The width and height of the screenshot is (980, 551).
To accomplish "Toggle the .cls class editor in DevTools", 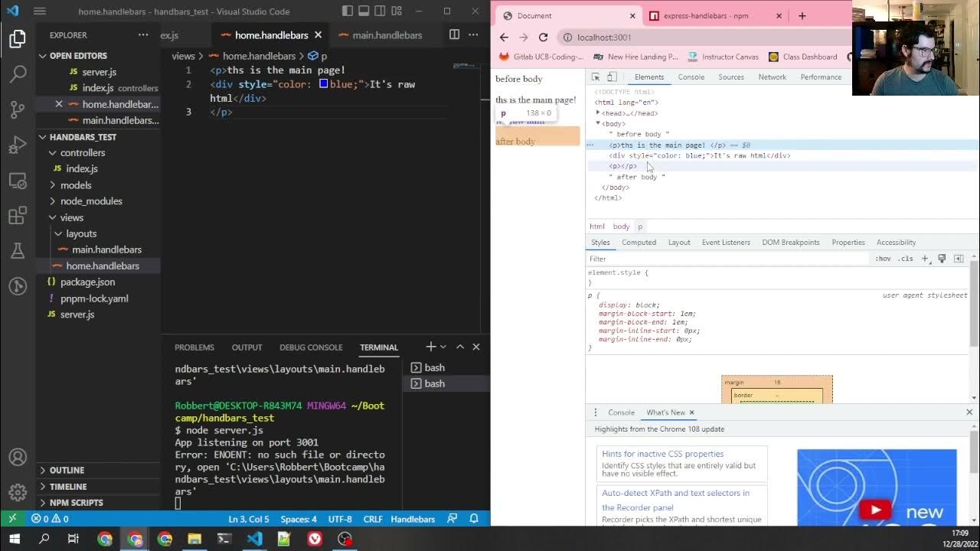I will (906, 259).
